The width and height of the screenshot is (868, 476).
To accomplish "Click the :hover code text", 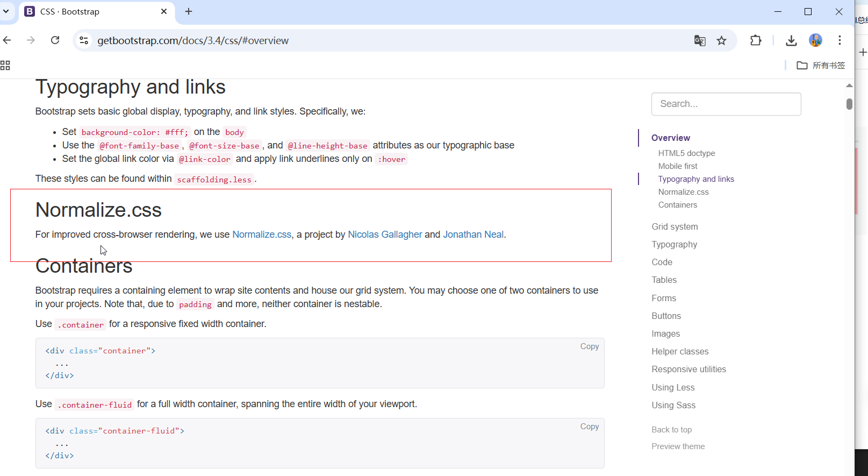I will (x=392, y=159).
